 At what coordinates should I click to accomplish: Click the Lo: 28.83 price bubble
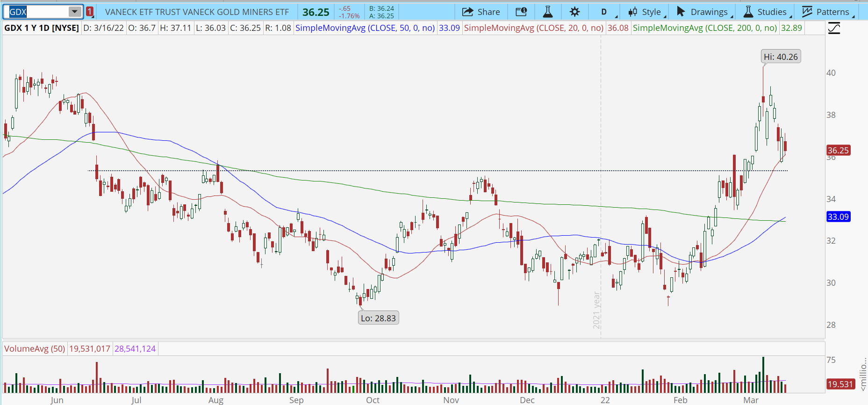(378, 318)
